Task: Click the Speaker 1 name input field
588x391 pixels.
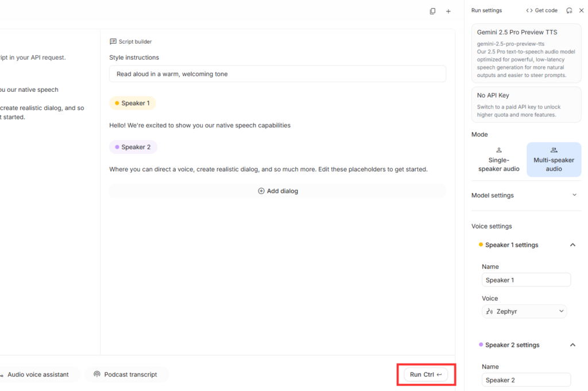Action: pos(526,280)
